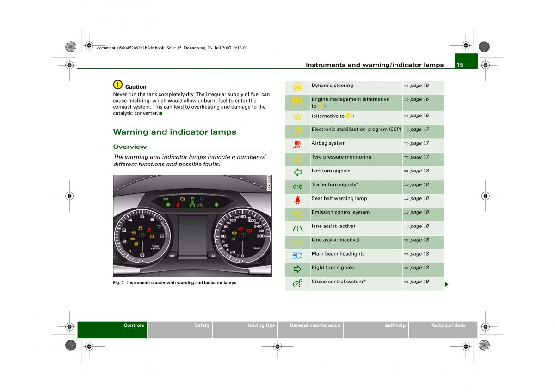The width and height of the screenshot is (555, 392).
Task: Click the Dynamic steering warning icon
Action: pos(297,87)
